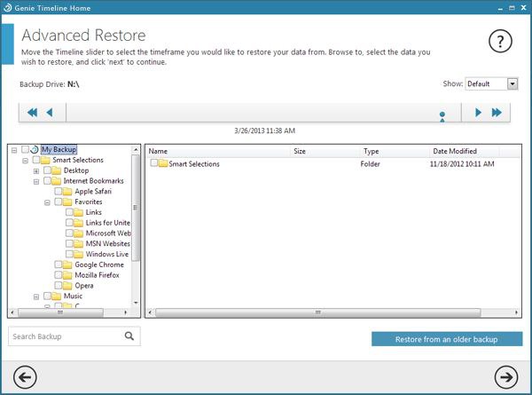
Task: Check the My Backup root checkbox
Action: point(26,150)
